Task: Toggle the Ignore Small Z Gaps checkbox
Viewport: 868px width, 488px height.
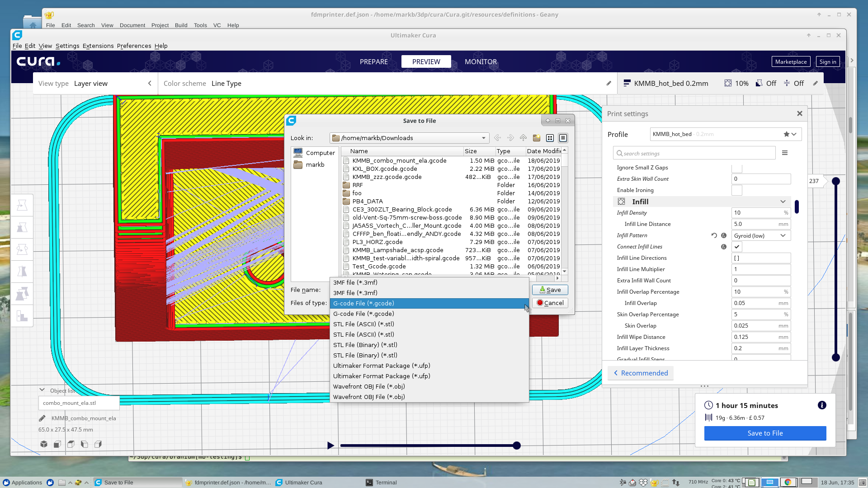Action: (737, 167)
